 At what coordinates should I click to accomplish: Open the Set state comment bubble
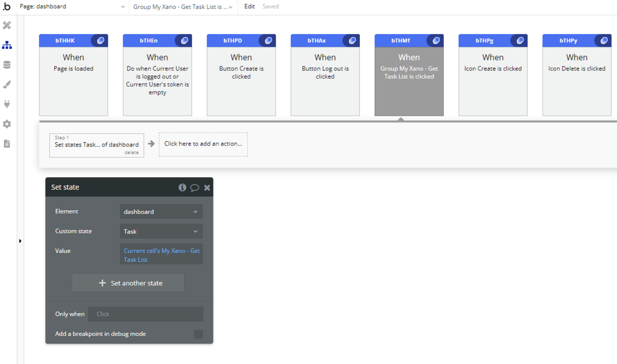pyautogui.click(x=194, y=188)
